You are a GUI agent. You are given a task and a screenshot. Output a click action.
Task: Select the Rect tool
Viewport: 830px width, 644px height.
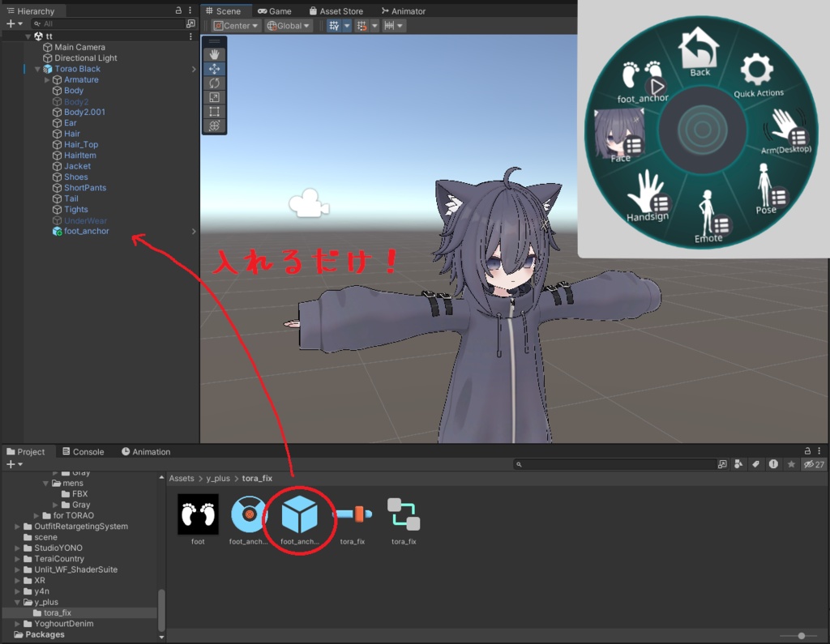[x=214, y=112]
